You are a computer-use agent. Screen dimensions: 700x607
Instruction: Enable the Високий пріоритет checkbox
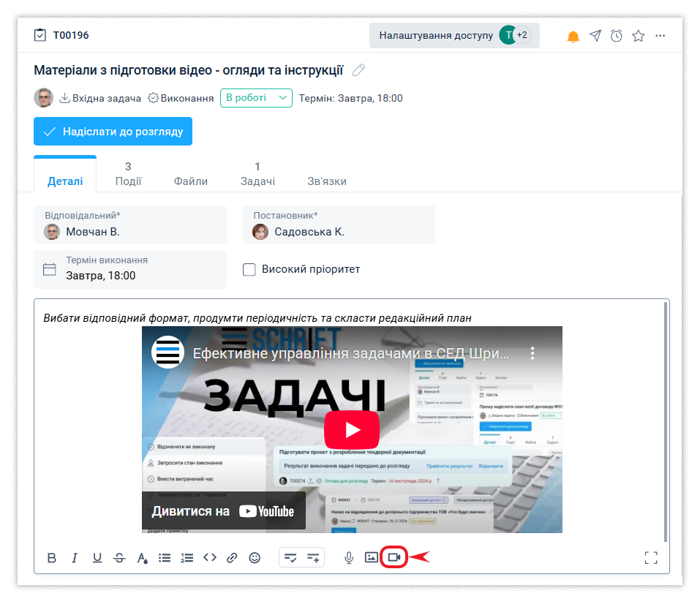pyautogui.click(x=249, y=269)
